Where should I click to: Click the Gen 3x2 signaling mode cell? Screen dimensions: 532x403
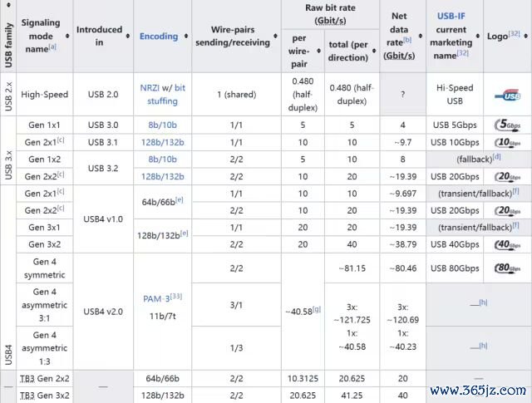44,244
